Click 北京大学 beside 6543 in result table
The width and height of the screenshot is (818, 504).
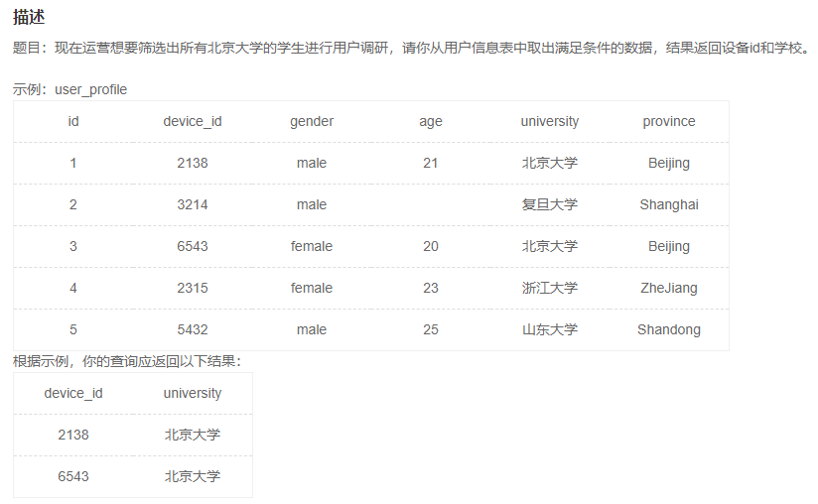coord(193,476)
